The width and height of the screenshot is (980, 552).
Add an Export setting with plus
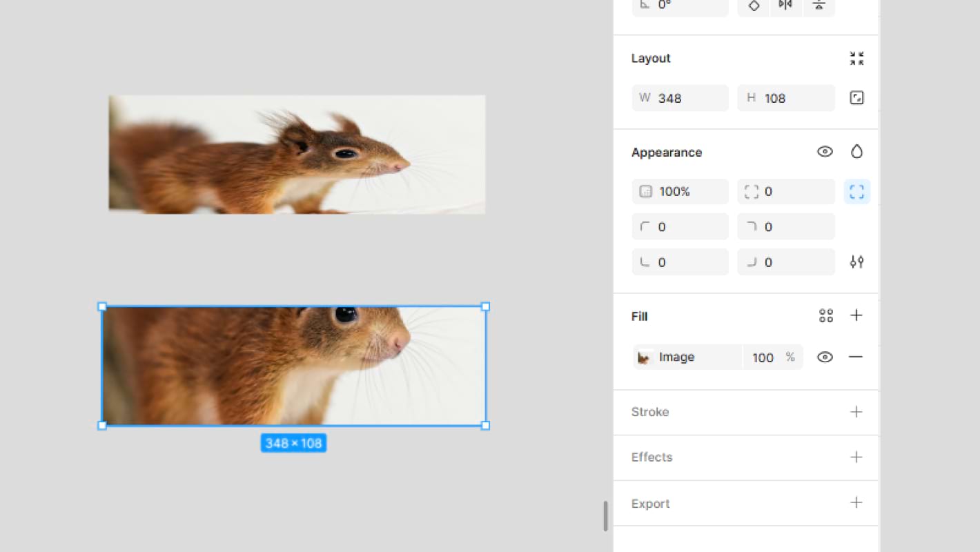click(x=856, y=503)
